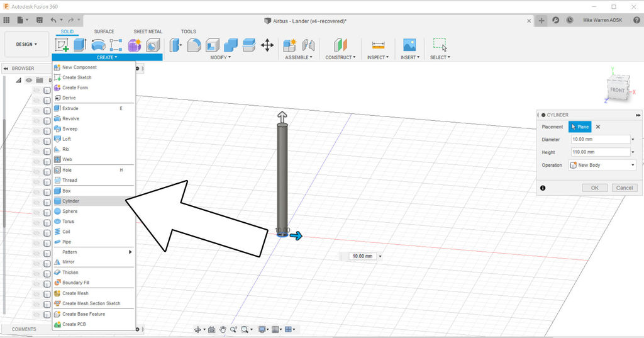644x338 pixels.
Task: Select the Offset Plane construct icon
Action: [340, 45]
